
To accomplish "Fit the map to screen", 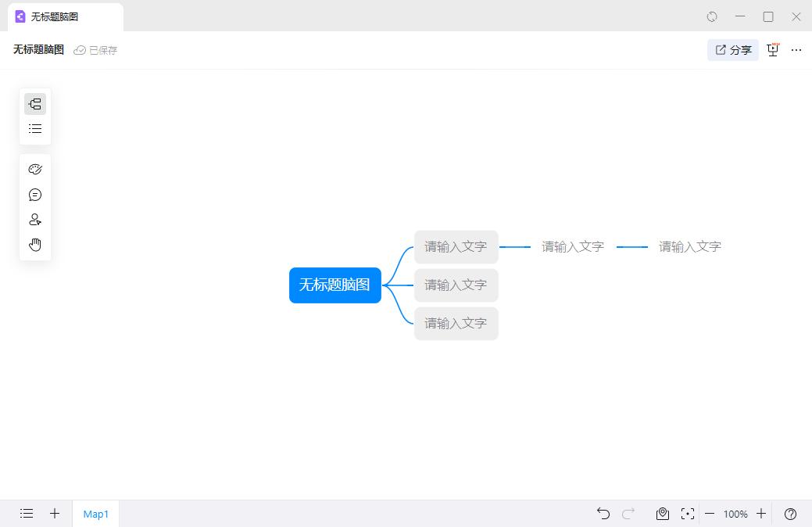I will click(688, 514).
